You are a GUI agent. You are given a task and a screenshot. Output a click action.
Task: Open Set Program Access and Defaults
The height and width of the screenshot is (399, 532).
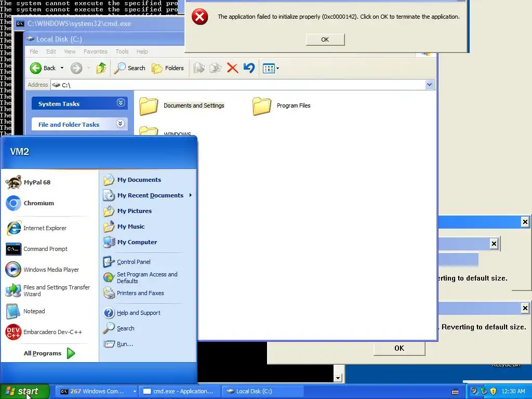[x=140, y=277]
